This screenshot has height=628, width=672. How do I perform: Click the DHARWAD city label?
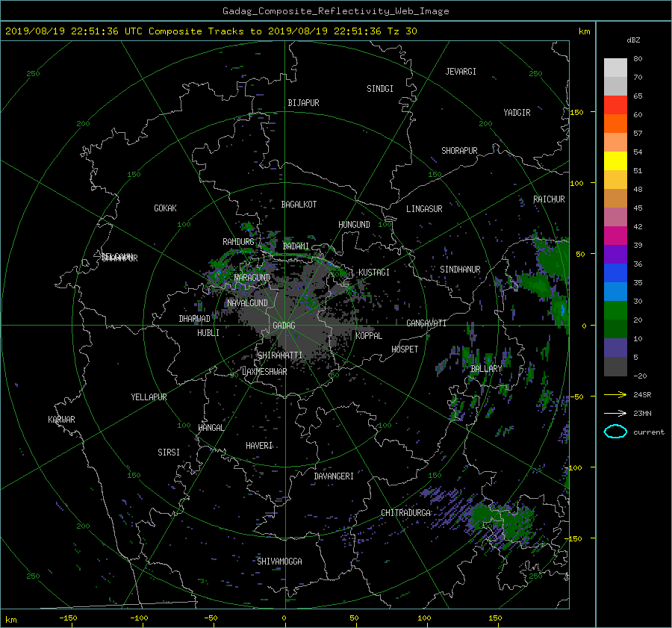(194, 319)
